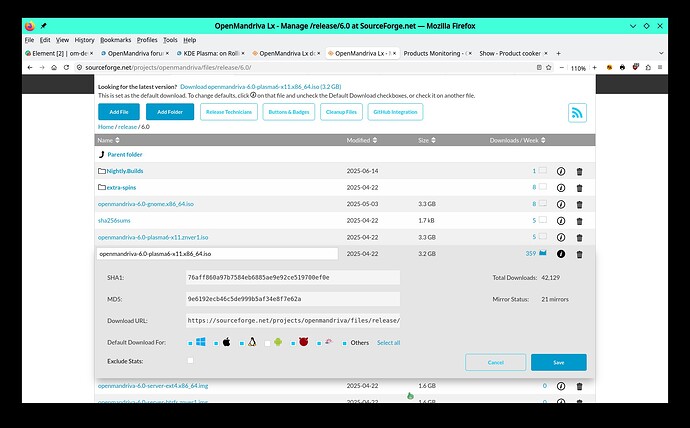Open info for sha256sums file
Image resolution: width=690 pixels, height=428 pixels.
point(561,221)
